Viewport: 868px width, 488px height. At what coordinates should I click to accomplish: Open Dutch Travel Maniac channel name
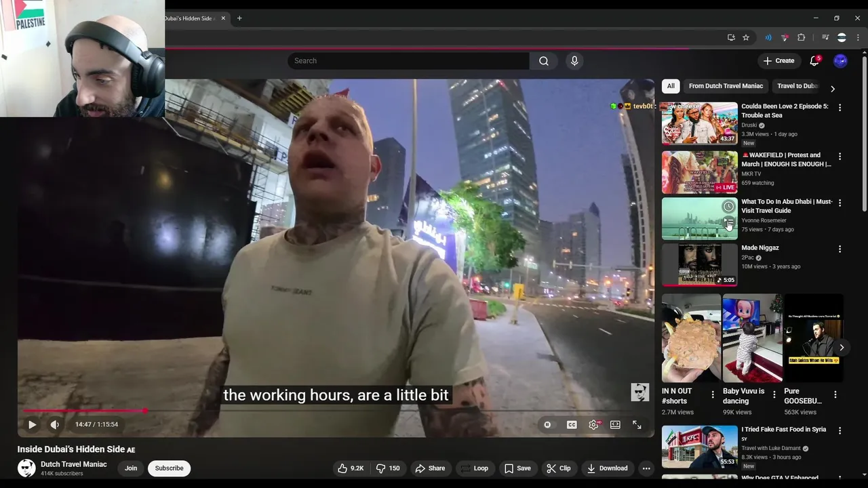click(x=73, y=464)
